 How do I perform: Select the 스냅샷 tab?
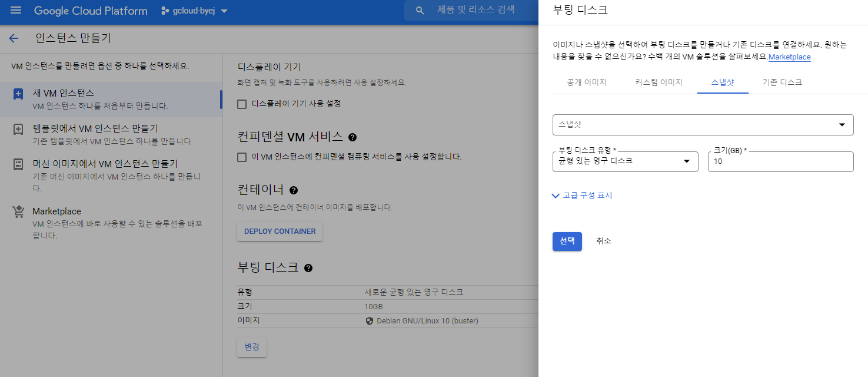[x=723, y=82]
